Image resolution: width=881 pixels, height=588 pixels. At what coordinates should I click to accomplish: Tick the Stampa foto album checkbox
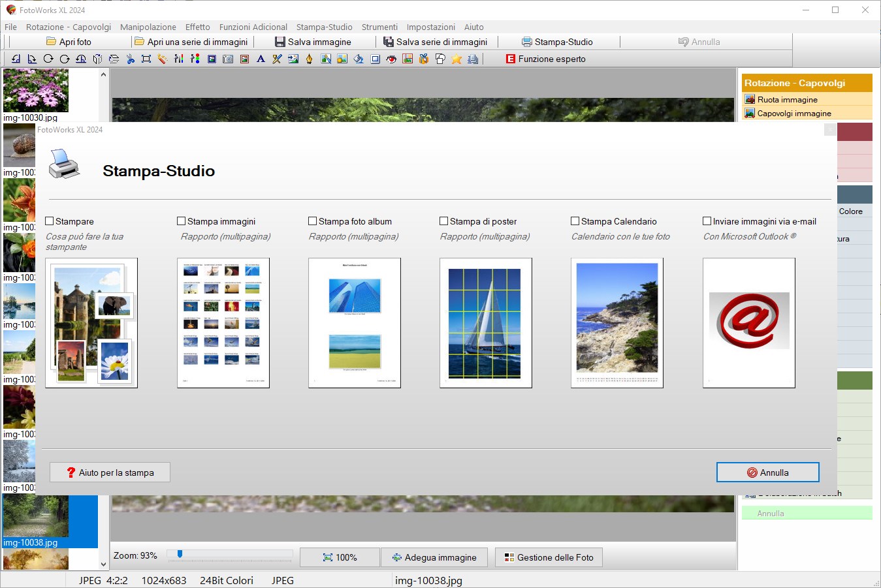point(313,221)
